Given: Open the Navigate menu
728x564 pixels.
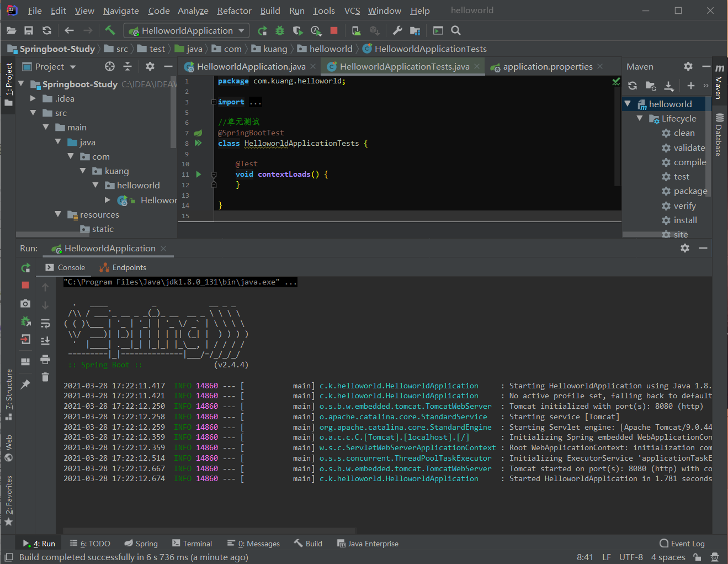Looking at the screenshot, I should [x=121, y=10].
